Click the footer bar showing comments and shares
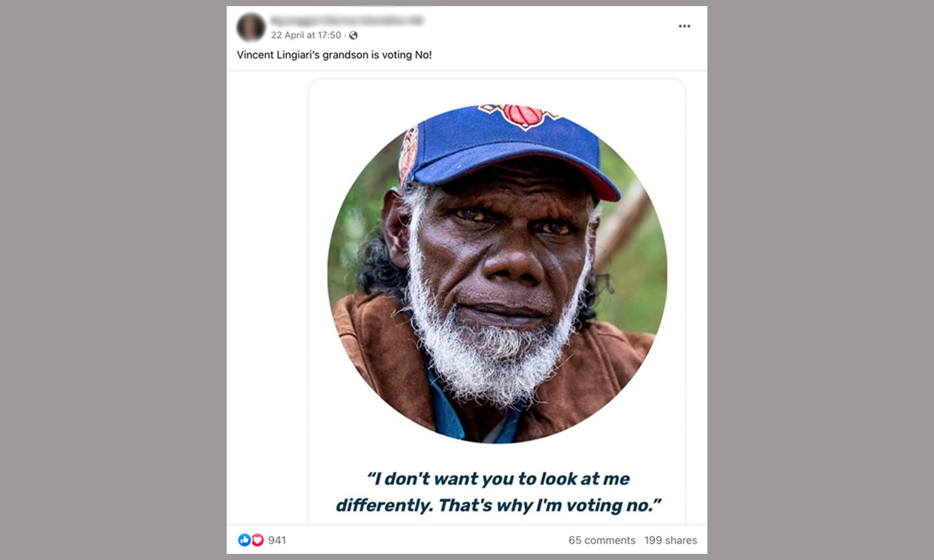Image resolution: width=934 pixels, height=560 pixels. pyautogui.click(x=467, y=539)
